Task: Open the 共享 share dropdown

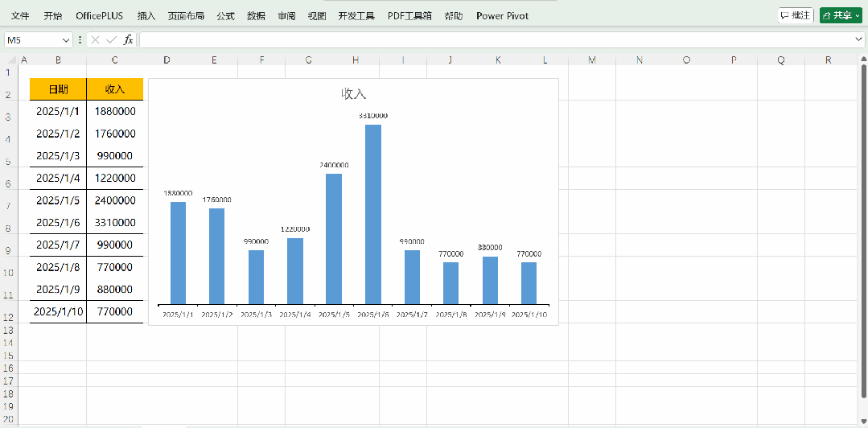Action: click(841, 15)
